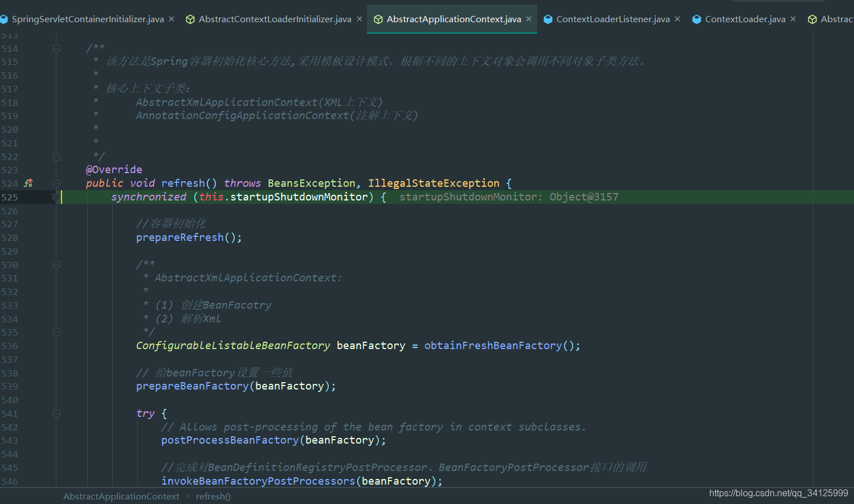Close the ContextLoader.java tab

tap(793, 19)
